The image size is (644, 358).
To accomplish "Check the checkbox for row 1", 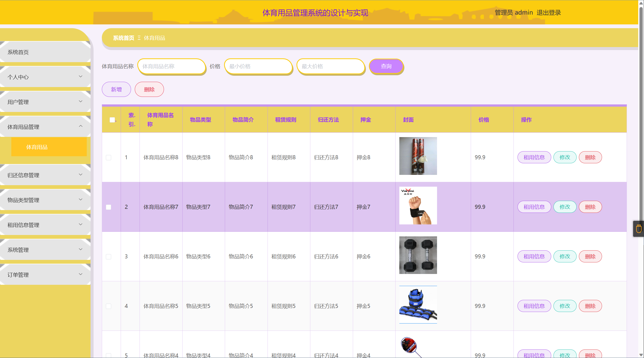I will (108, 157).
